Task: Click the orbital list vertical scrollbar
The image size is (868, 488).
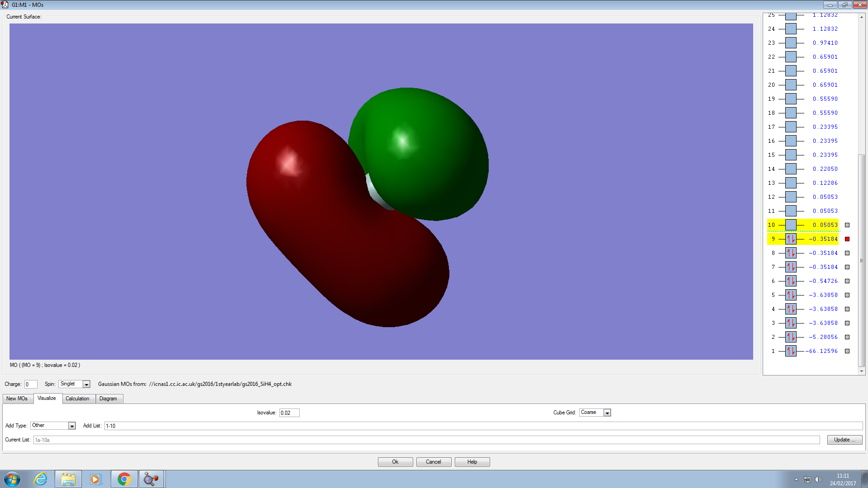Action: [862, 260]
